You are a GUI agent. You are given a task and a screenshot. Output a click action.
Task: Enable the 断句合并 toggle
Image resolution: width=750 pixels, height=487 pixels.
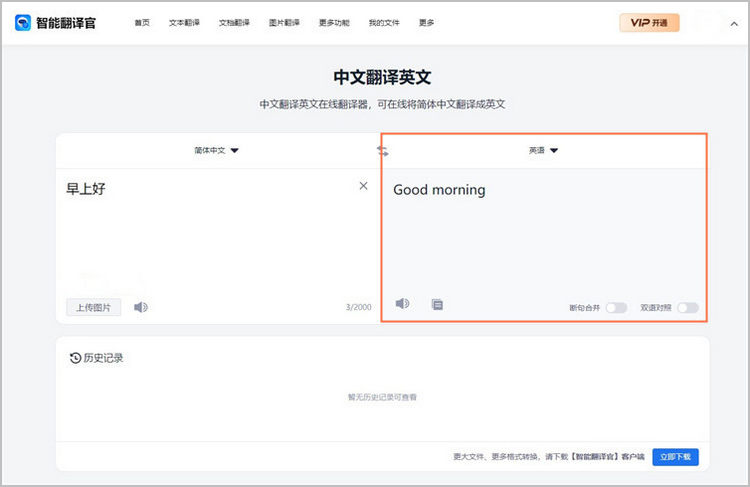click(616, 308)
